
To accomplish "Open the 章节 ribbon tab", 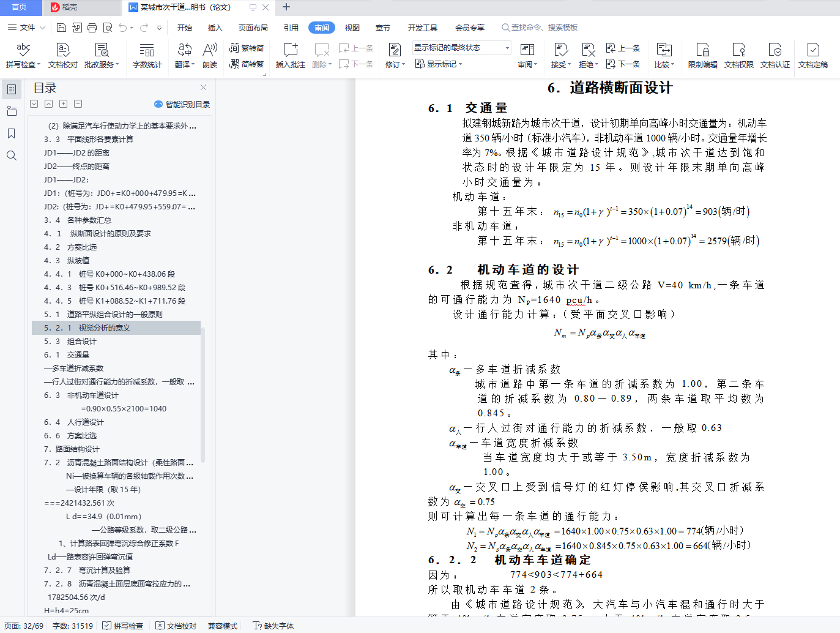I will [383, 28].
